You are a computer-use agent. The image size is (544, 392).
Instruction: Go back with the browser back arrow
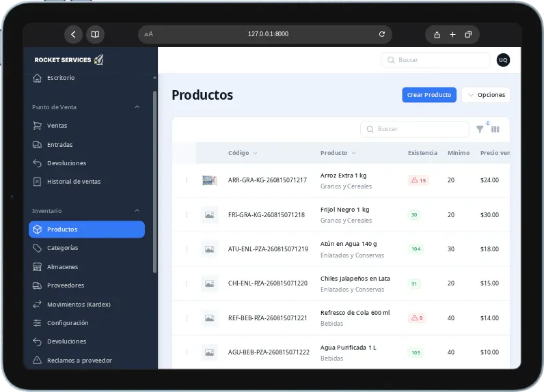[x=73, y=34]
